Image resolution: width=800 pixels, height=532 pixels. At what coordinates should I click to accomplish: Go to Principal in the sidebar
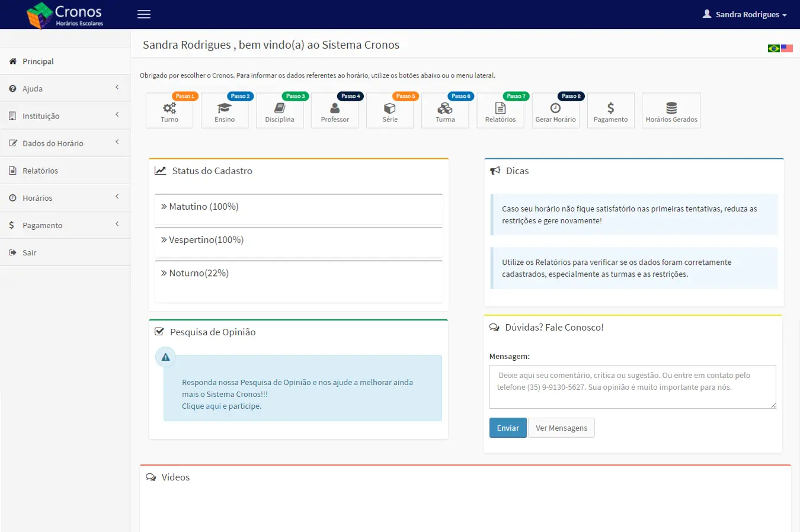point(65,61)
